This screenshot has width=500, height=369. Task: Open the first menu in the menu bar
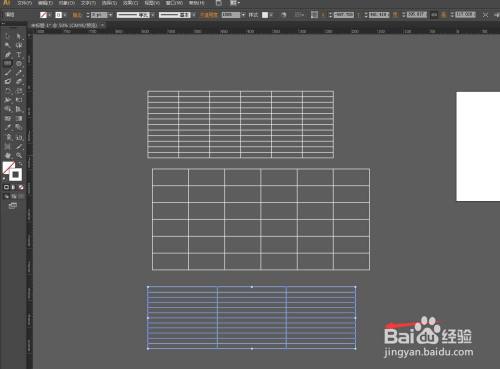[x=25, y=3]
